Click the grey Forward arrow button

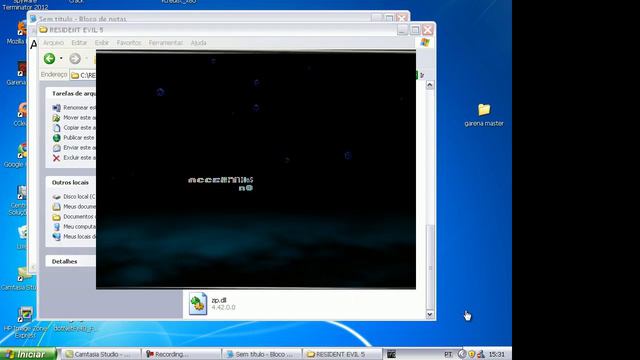[x=75, y=59]
